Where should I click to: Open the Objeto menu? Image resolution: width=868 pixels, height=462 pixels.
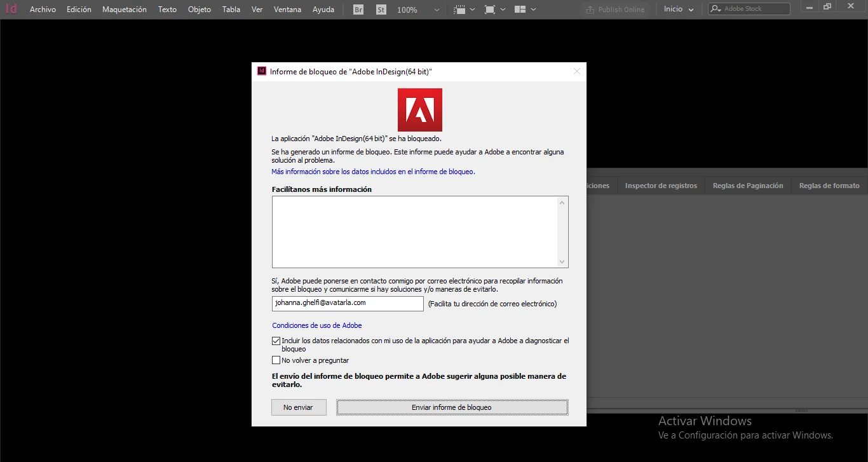pos(200,10)
